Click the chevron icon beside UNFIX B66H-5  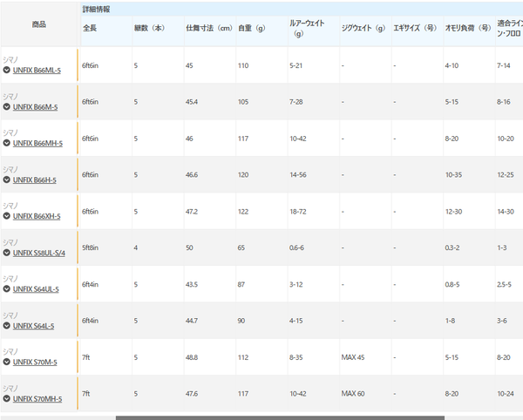[7, 180]
